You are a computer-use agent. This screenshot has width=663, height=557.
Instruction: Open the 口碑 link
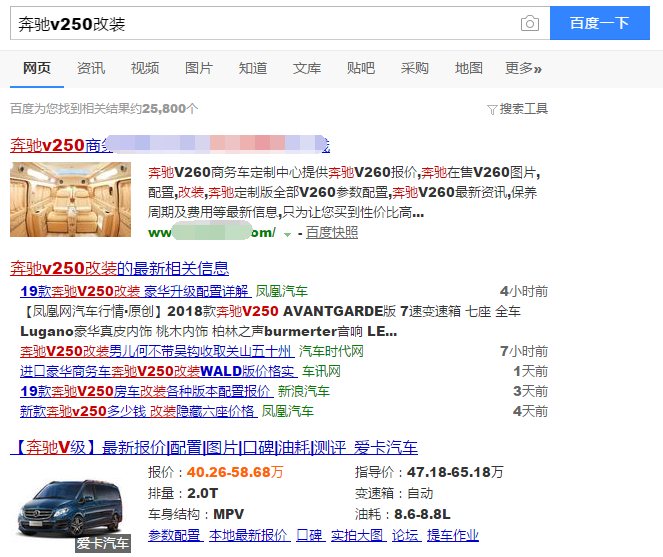[x=311, y=535]
